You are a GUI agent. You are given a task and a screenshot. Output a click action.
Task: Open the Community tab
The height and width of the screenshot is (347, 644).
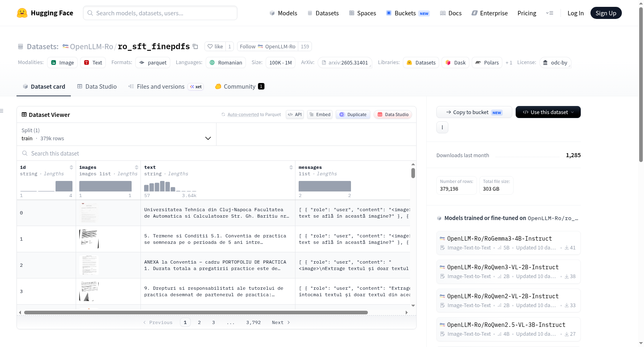click(239, 86)
